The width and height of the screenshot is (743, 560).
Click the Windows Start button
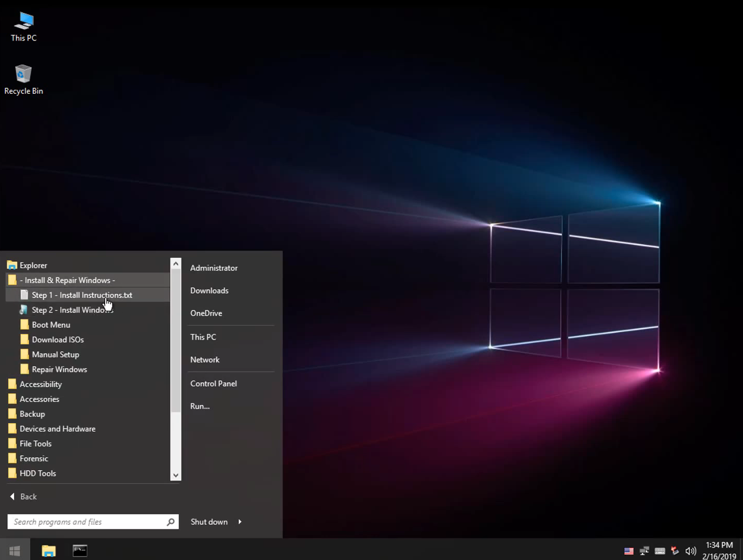(15, 550)
